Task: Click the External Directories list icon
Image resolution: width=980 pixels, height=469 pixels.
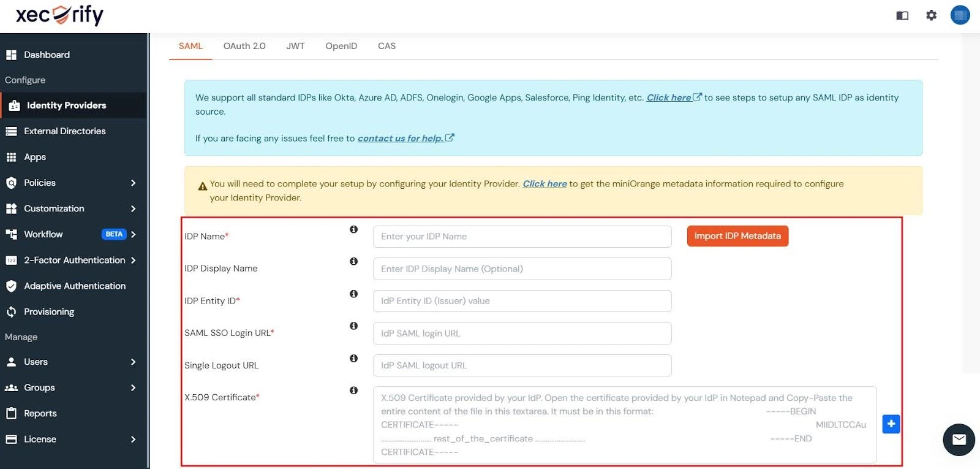Action: click(11, 131)
